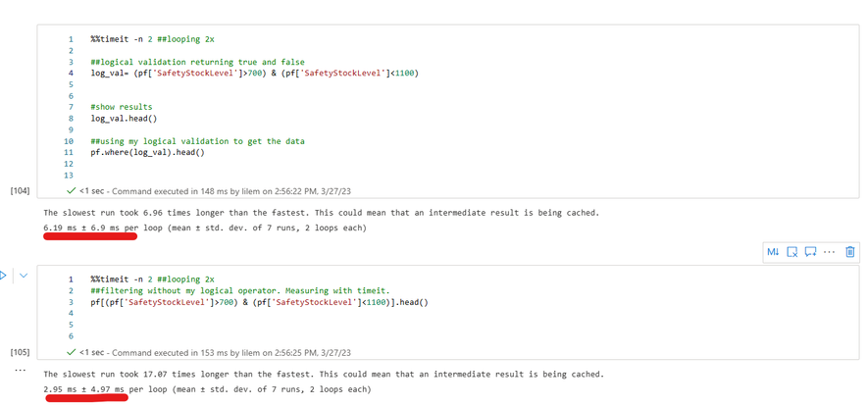
Task: Open more cell actions ellipsis in toolbar
Action: 829,252
